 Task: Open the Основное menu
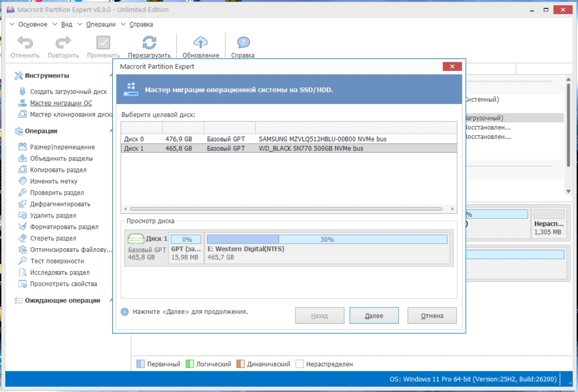tap(32, 24)
